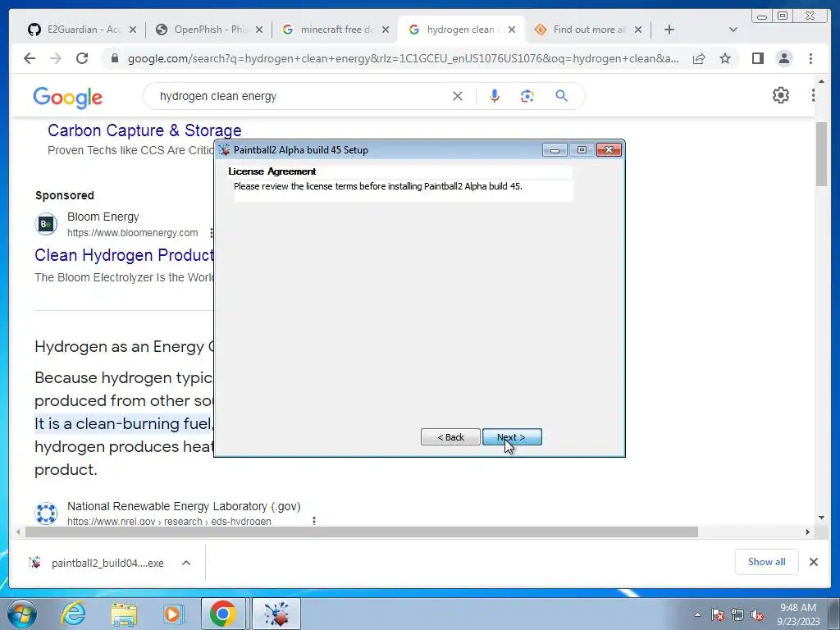This screenshot has height=630, width=840.
Task: Click Bloom Energy site favicon
Action: tap(46, 224)
